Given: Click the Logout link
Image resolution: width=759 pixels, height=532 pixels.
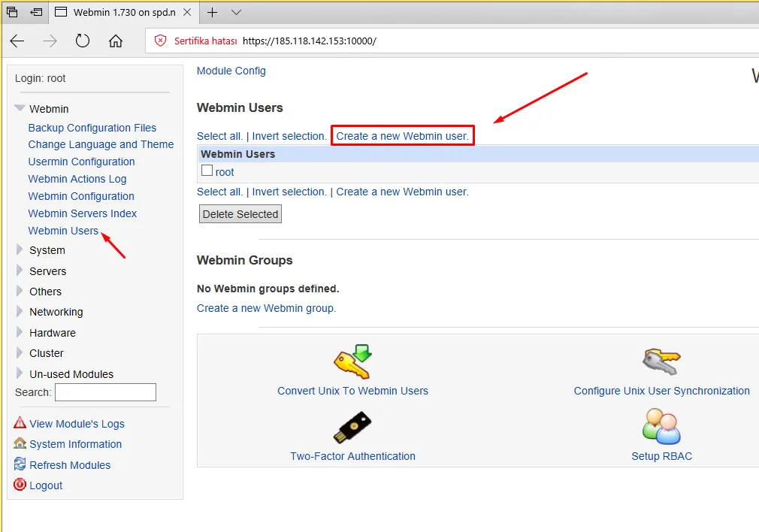Looking at the screenshot, I should point(46,485).
